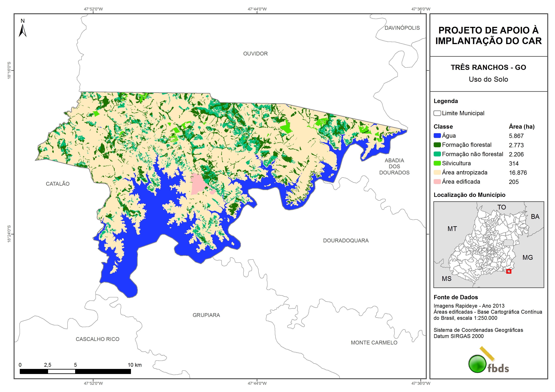Click the DOURADOQUARA municipality label
The image size is (555, 392).
[346, 241]
